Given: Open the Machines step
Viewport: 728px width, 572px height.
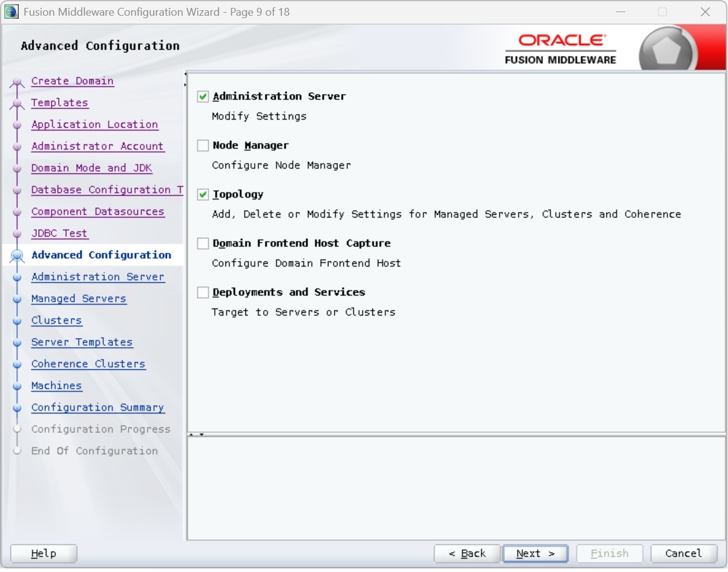Looking at the screenshot, I should (x=57, y=386).
